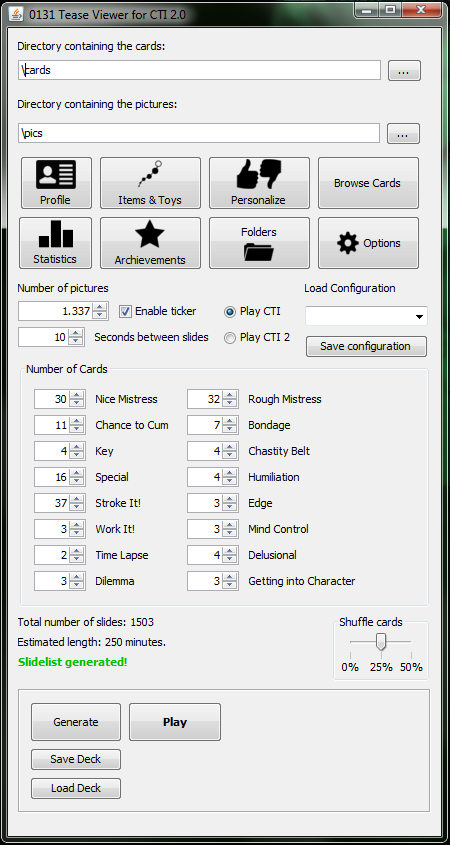Viewport: 450px width, 845px height.
Task: Open Items & Toys settings
Action: tap(150, 183)
